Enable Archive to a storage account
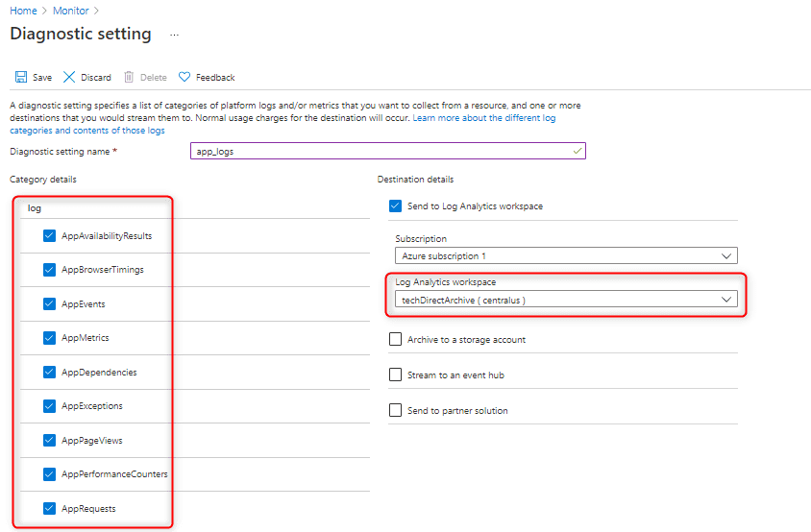The height and width of the screenshot is (532, 811). point(395,339)
